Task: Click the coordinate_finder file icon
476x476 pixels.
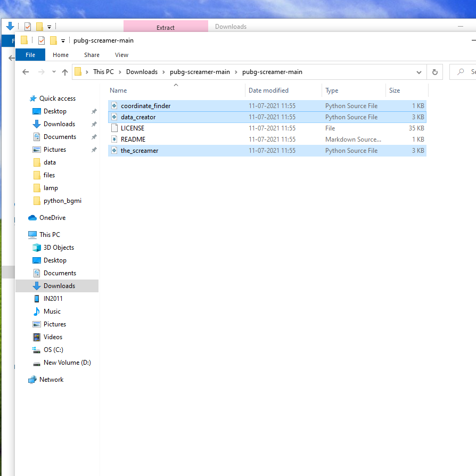Action: click(114, 106)
